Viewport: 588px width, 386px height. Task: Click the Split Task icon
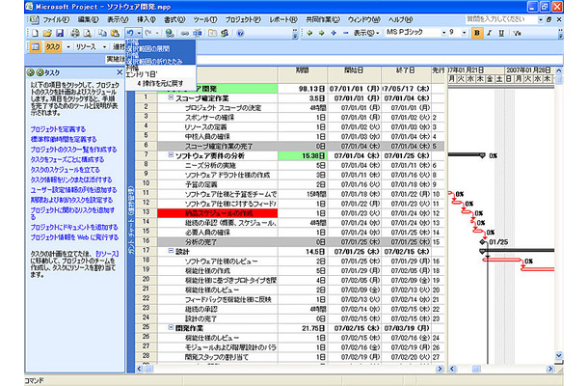tap(198, 33)
